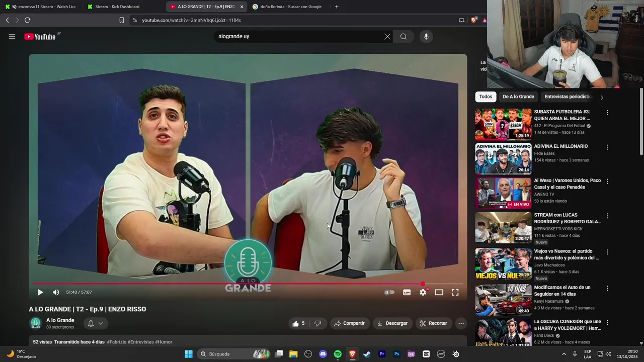Start voice search with the microphone
Screen dimensions: 644x362
point(426,36)
